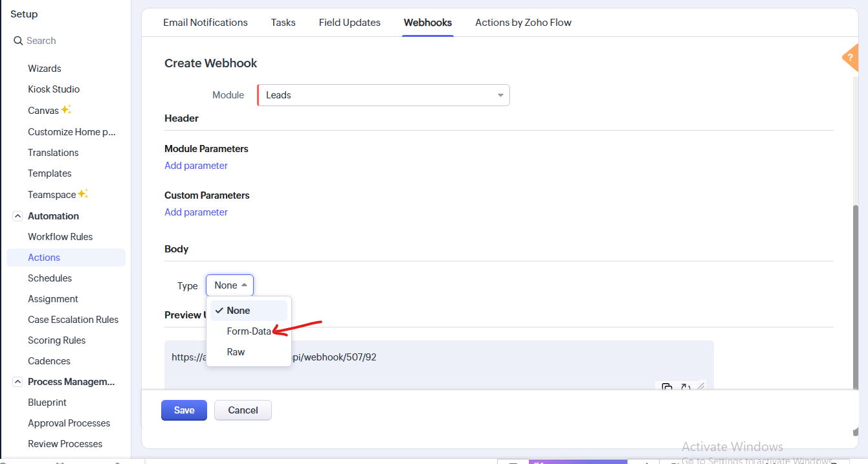Click the refresh icon below the preview URL

coord(685,388)
